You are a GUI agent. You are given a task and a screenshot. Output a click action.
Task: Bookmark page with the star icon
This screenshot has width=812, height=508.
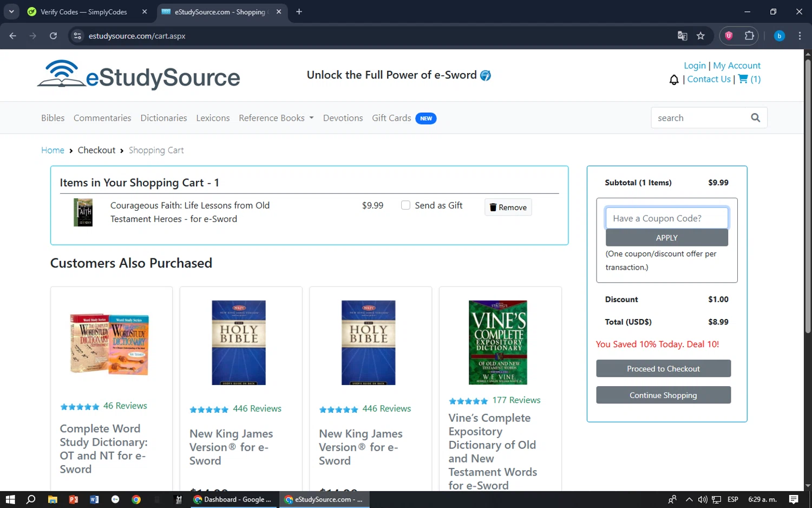click(x=700, y=36)
